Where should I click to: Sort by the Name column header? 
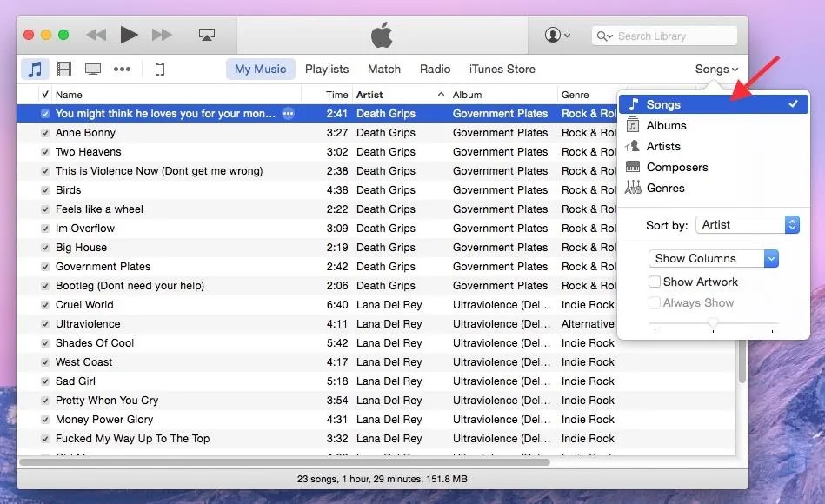click(176, 95)
